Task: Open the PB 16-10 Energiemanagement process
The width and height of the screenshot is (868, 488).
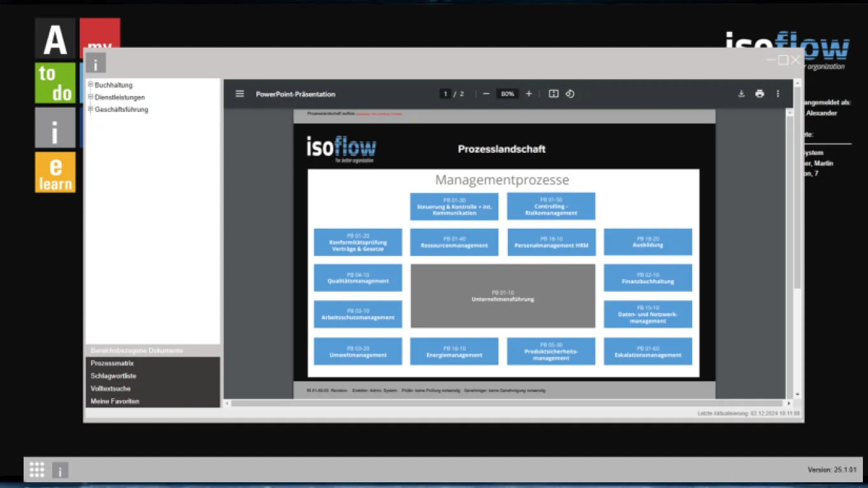Action: 454,352
